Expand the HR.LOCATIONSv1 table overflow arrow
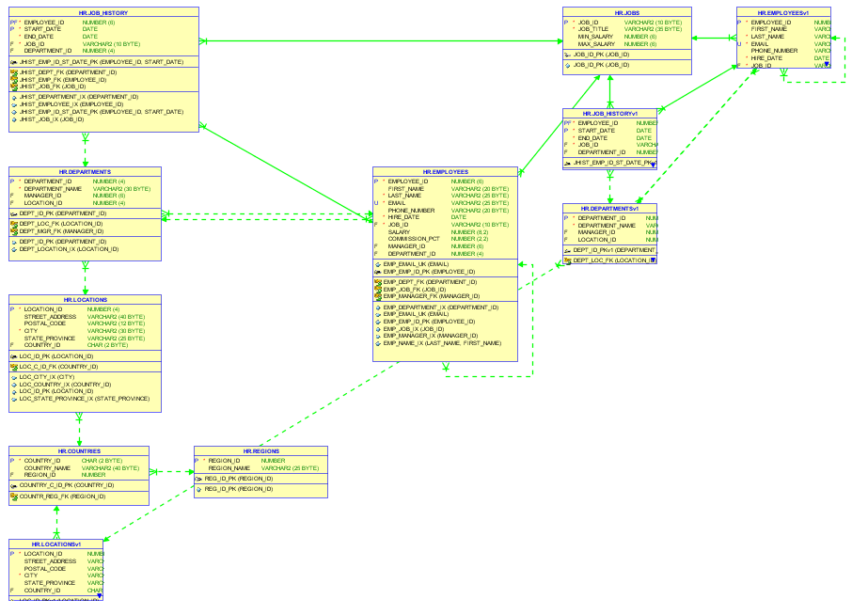The image size is (868, 615). (100, 596)
